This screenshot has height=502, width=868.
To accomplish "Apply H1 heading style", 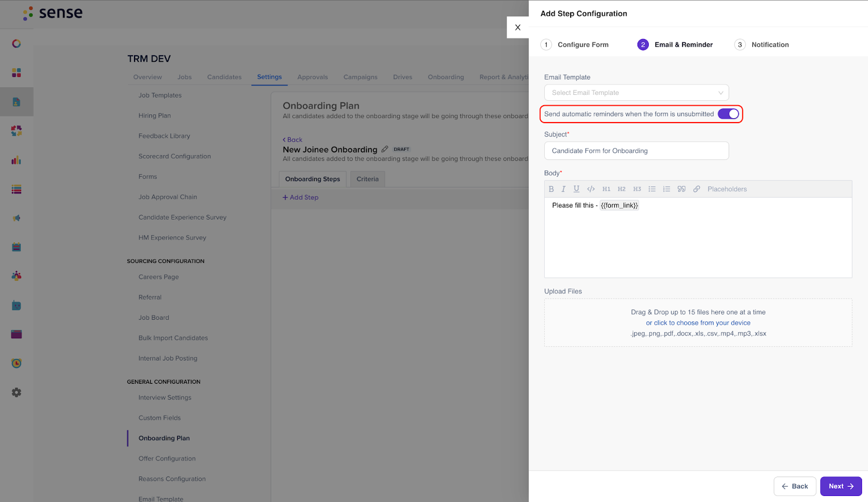I will (x=606, y=189).
